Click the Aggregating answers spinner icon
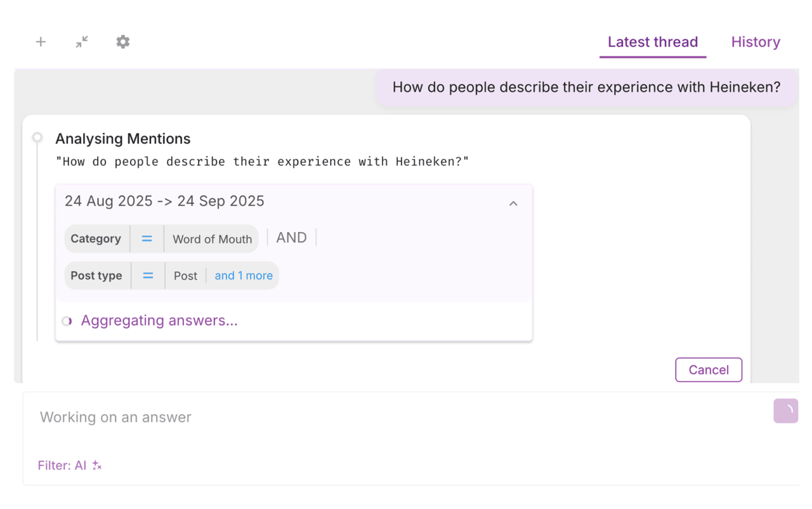This screenshot has width=812, height=509. click(x=67, y=321)
